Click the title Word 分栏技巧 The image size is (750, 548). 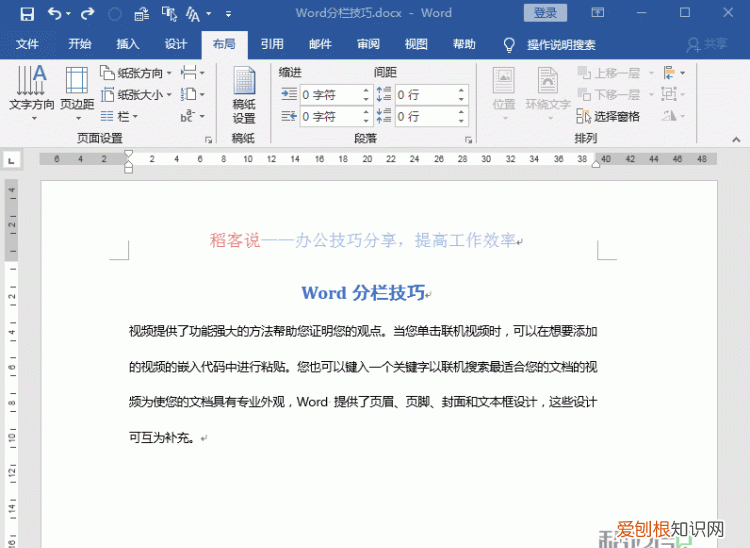coord(363,293)
